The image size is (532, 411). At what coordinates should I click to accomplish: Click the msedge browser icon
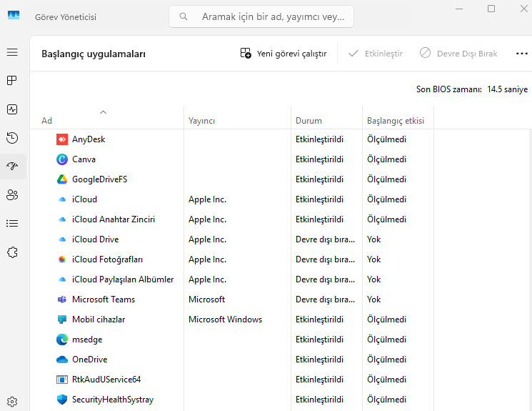tap(62, 340)
